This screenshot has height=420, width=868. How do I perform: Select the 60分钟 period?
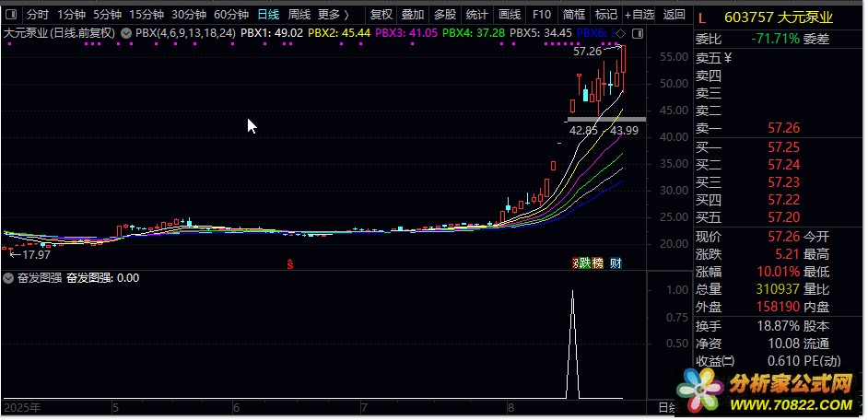click(x=231, y=15)
